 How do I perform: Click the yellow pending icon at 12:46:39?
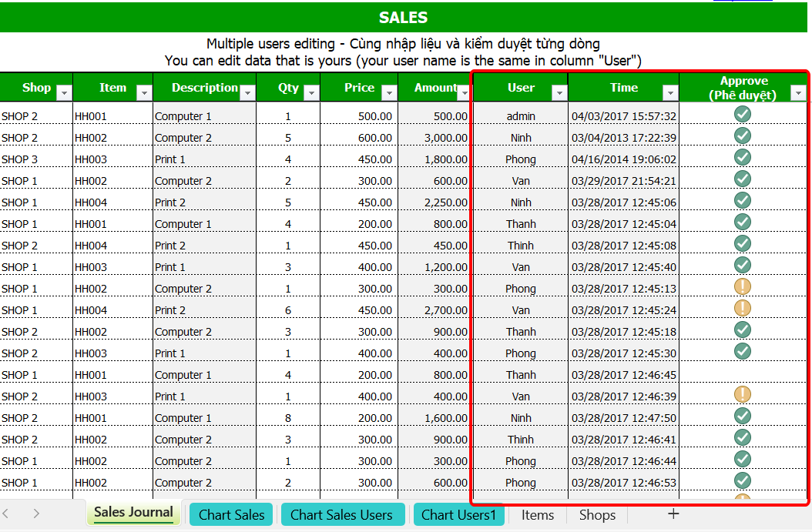point(742,395)
